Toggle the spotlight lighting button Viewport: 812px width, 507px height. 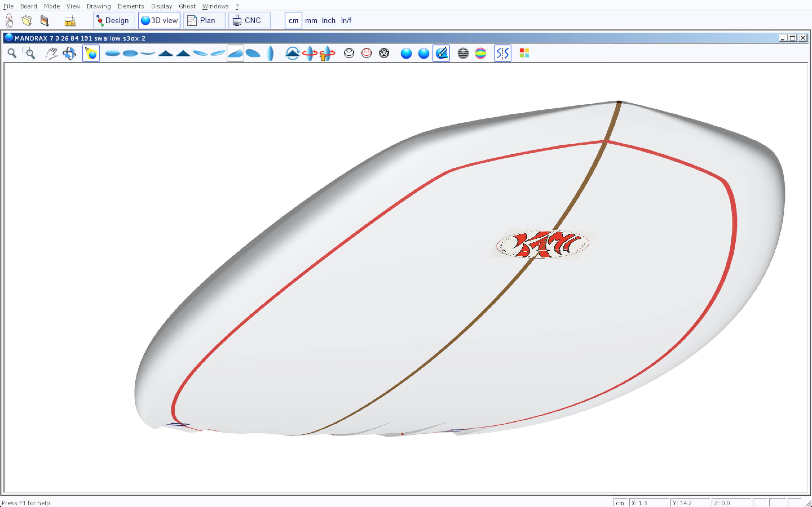point(91,53)
